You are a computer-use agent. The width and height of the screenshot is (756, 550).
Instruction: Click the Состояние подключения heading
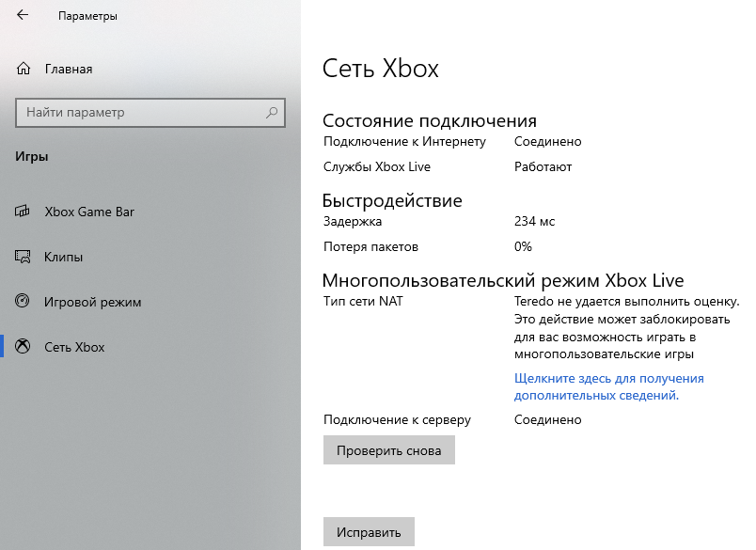click(x=430, y=120)
